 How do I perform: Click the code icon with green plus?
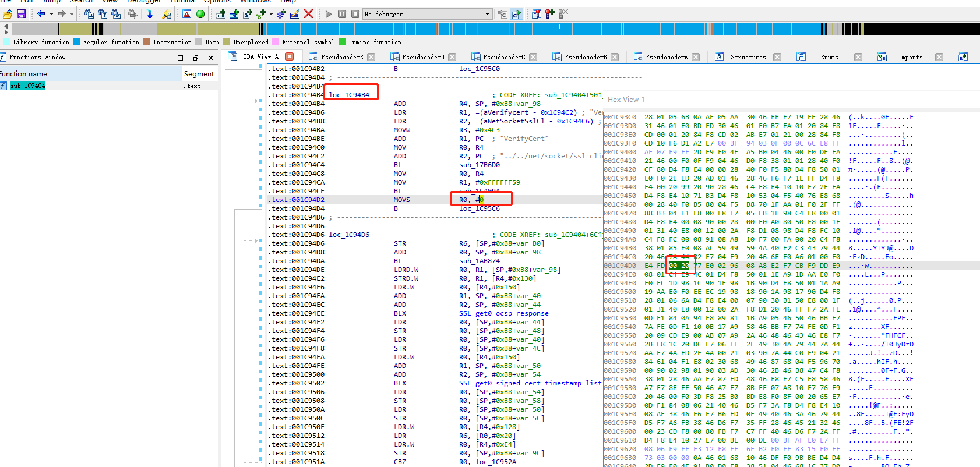click(x=221, y=14)
